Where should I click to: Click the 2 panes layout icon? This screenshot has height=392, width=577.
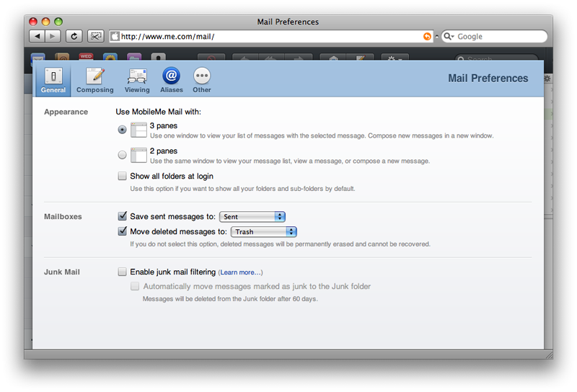click(x=138, y=155)
